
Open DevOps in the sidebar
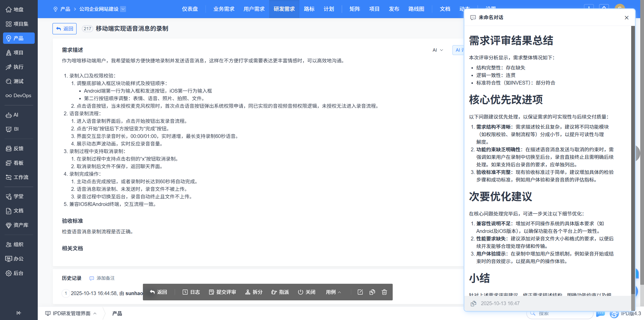pos(19,96)
